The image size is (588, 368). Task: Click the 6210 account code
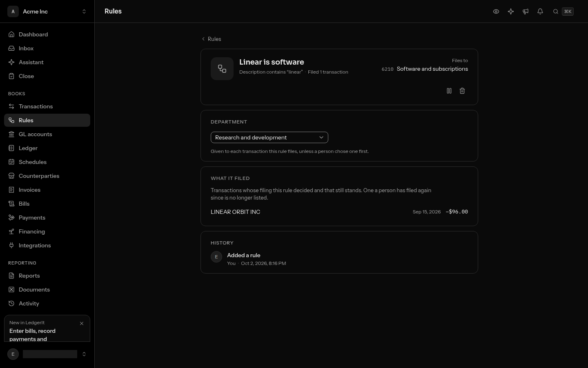388,69
